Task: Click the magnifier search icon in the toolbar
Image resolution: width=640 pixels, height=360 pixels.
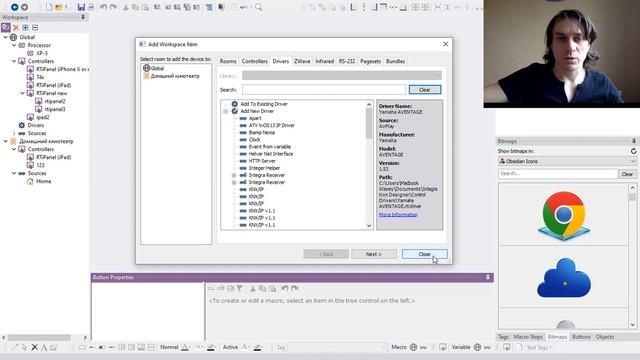Action: (x=258, y=7)
